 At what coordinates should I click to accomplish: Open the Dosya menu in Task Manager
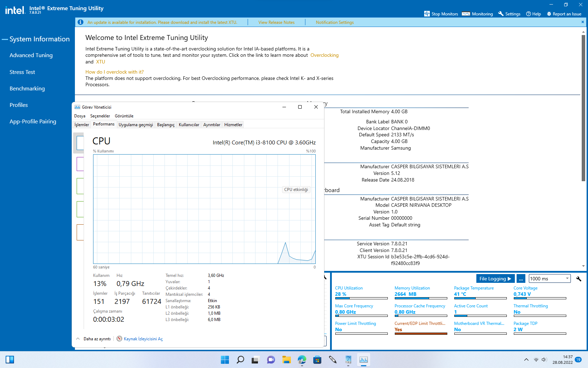coord(80,116)
